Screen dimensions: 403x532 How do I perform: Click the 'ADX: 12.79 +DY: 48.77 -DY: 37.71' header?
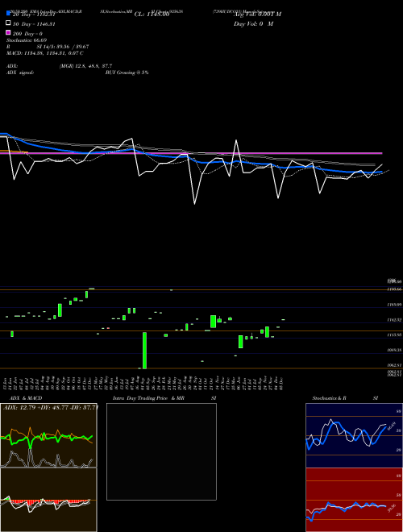pyautogui.click(x=51, y=407)
